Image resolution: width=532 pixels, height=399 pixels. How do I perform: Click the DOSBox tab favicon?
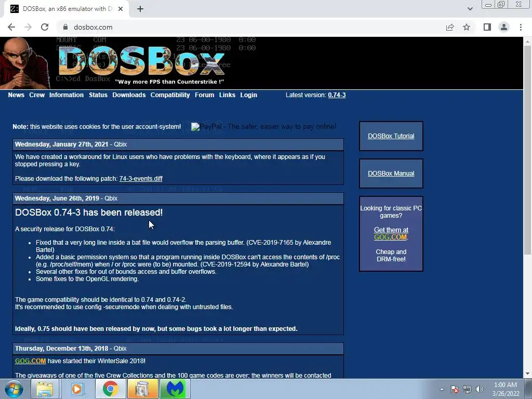coord(14,9)
